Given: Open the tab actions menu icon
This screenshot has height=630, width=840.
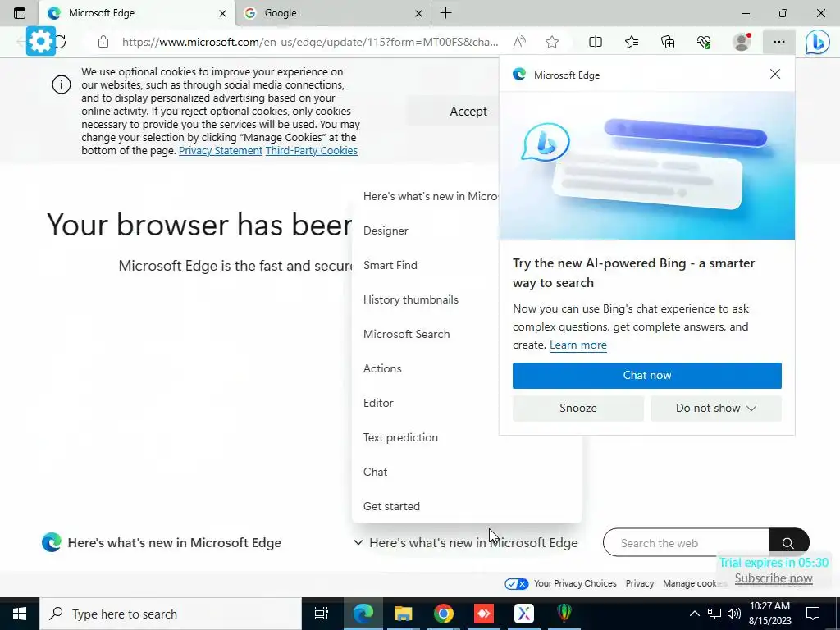Looking at the screenshot, I should 20,13.
